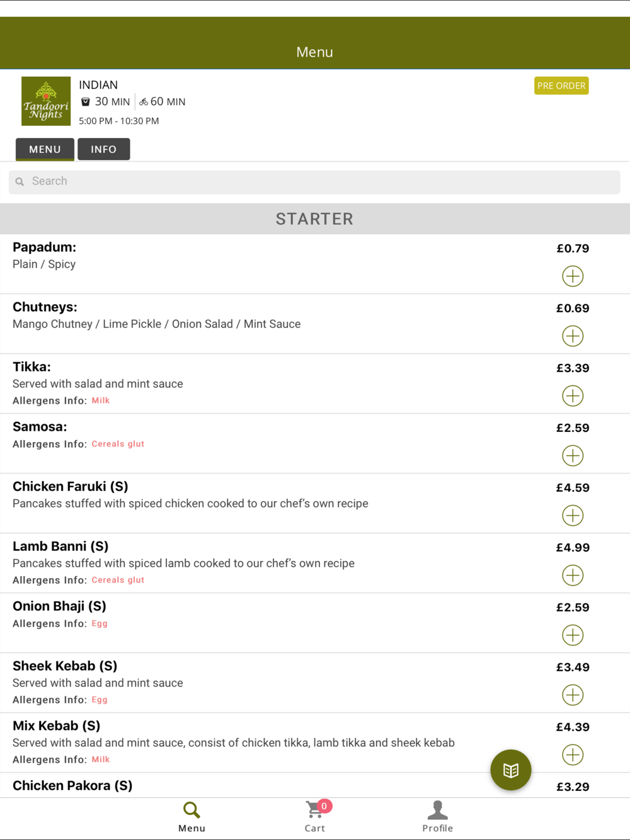This screenshot has width=630, height=840.
Task: Show the restaurant INFO tab
Action: (x=103, y=149)
